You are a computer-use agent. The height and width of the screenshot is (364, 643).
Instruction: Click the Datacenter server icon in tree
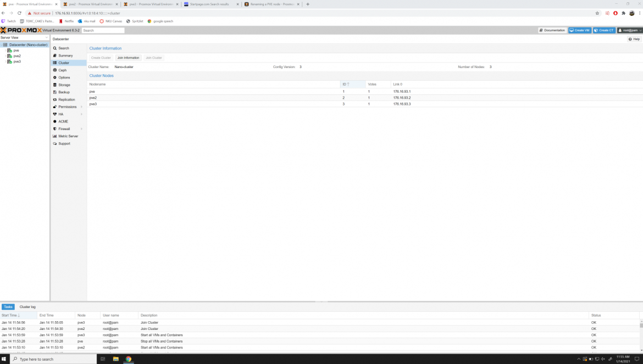pyautogui.click(x=5, y=44)
